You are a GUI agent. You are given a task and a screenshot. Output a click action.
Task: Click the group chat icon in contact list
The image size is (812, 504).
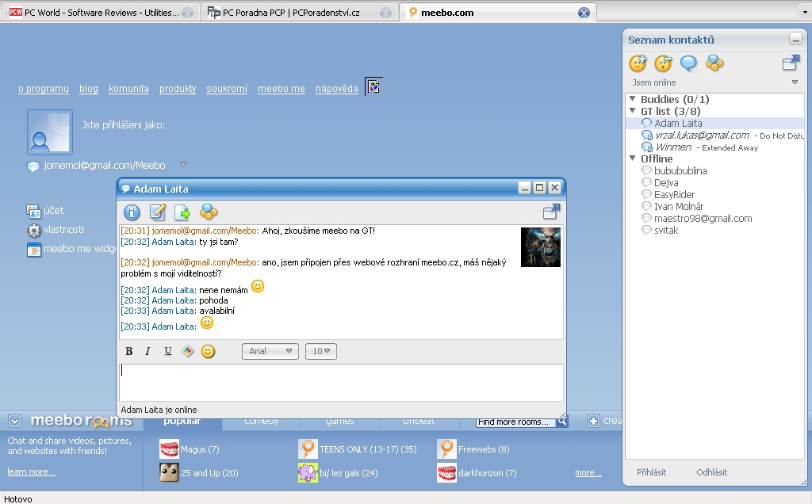[714, 63]
